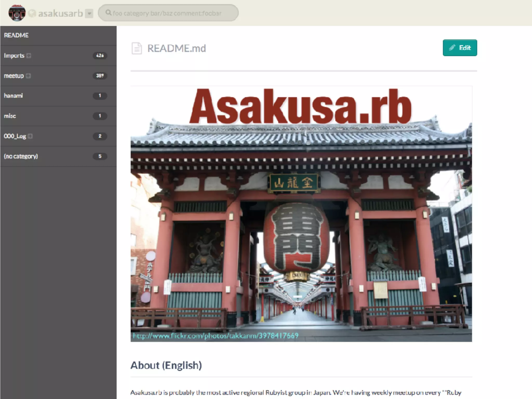Click the 426 count badge on Imports
The image size is (532, 399).
pyautogui.click(x=100, y=55)
